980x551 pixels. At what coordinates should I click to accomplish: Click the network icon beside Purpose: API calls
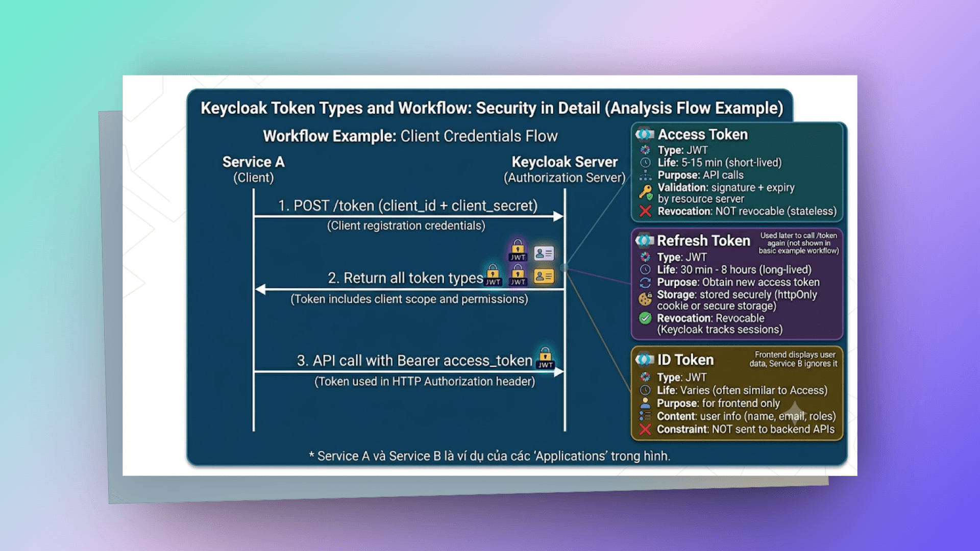coord(645,176)
